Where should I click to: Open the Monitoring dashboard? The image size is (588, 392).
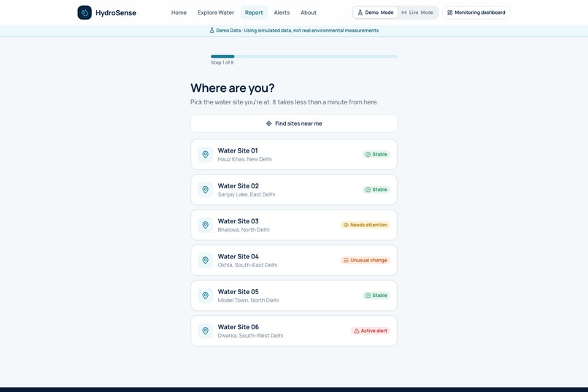(476, 12)
